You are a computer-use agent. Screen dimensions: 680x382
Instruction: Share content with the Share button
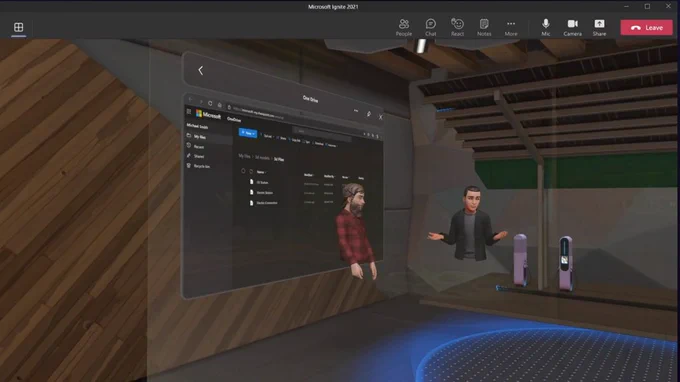(x=599, y=27)
